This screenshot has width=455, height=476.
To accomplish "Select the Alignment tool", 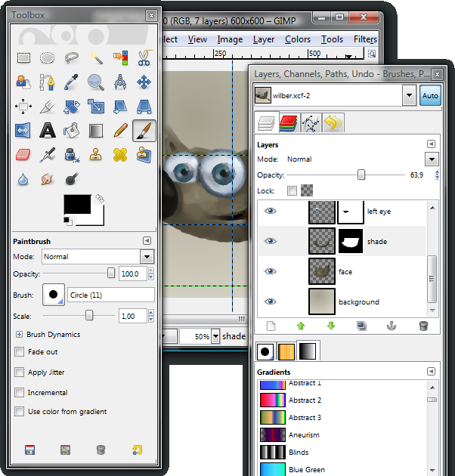I will [x=23, y=107].
